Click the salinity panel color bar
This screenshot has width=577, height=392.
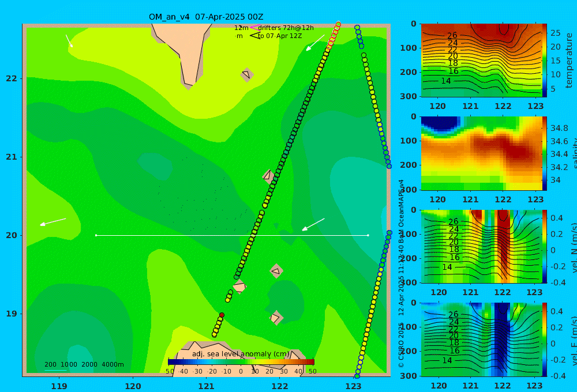(545, 154)
